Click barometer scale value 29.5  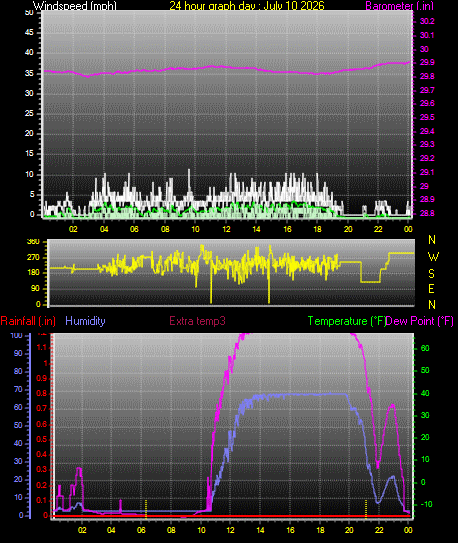click(427, 117)
